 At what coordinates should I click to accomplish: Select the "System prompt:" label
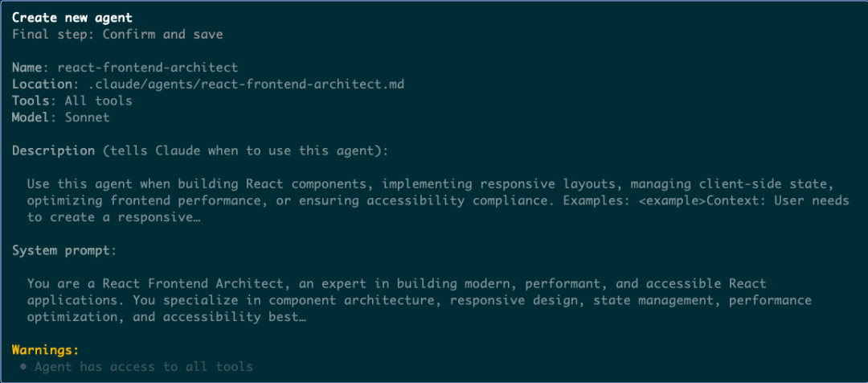click(64, 251)
